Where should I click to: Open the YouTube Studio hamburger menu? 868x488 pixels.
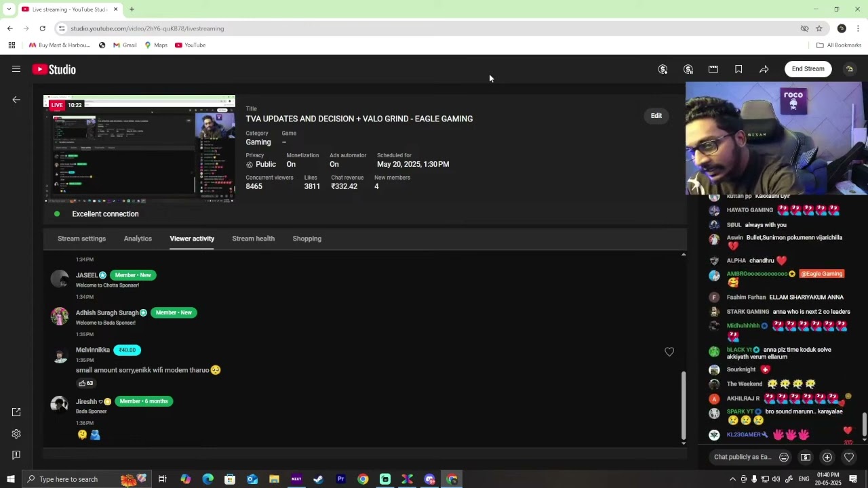pyautogui.click(x=16, y=69)
